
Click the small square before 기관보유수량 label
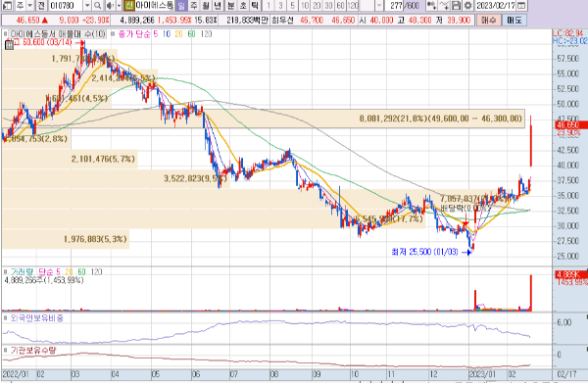pyautogui.click(x=6, y=350)
